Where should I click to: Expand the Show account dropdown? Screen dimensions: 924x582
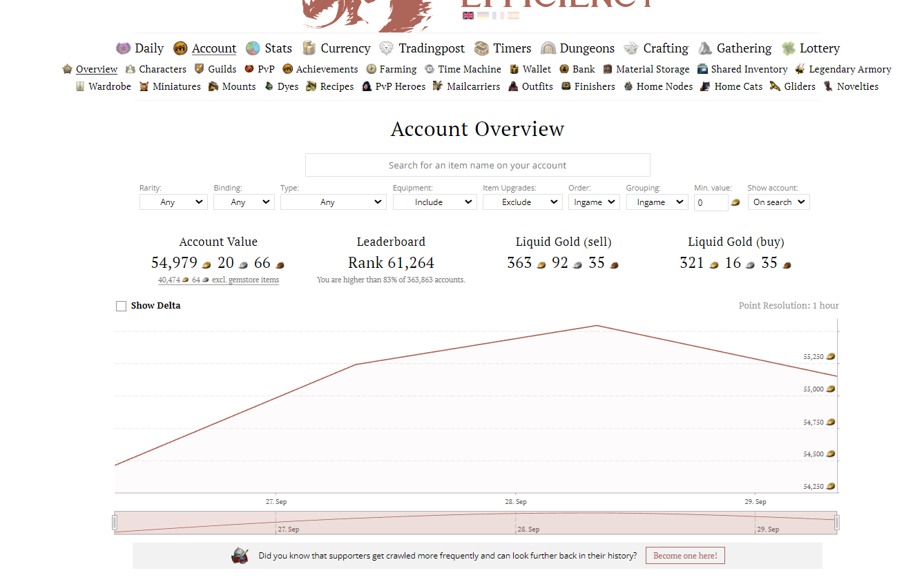point(778,202)
